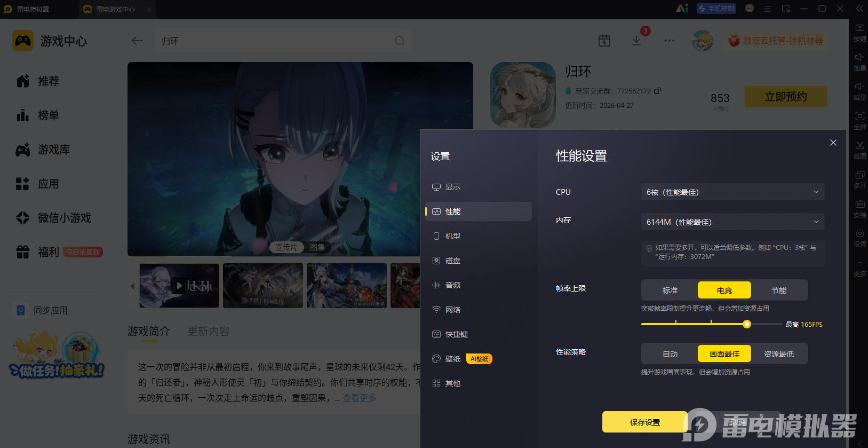The height and width of the screenshot is (448, 868).
Task: Open the keyboard mapping (按键) tool
Action: click(859, 32)
